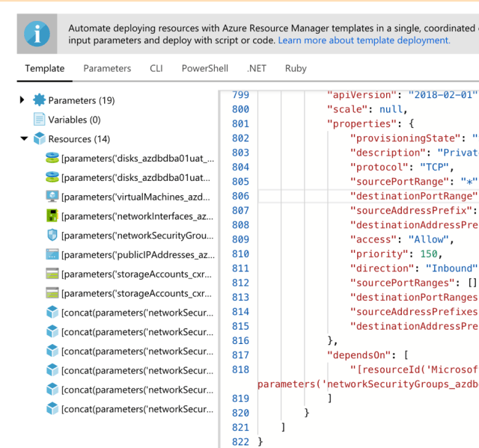Open Learn more about template deployment link
The image size is (479, 448).
point(364,40)
